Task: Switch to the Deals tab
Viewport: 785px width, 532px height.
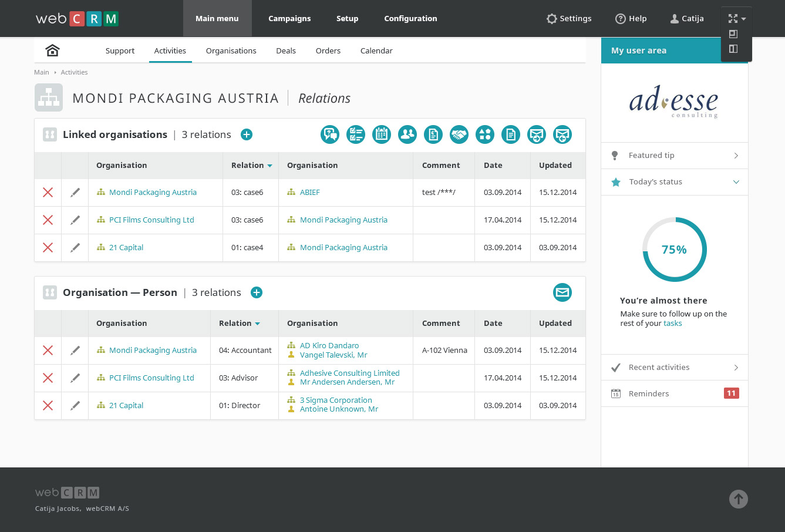Action: [x=286, y=50]
